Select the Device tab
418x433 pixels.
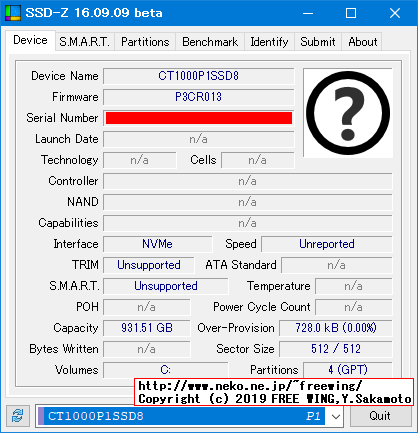[30, 40]
